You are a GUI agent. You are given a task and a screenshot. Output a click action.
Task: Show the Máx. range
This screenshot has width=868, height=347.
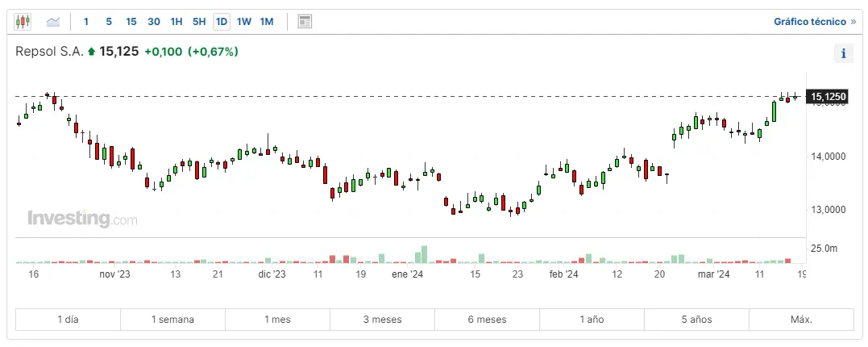pyautogui.click(x=802, y=320)
